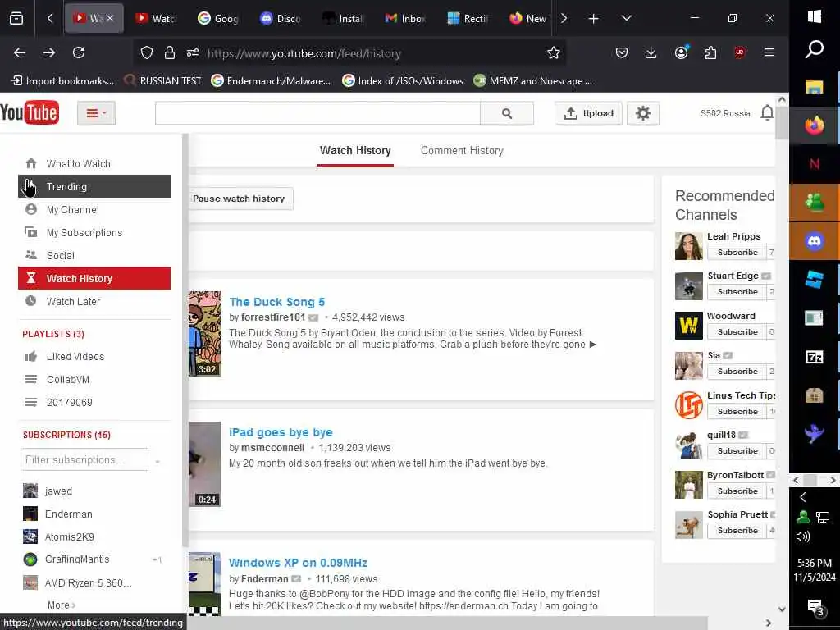Open Discord from the taskbar
The height and width of the screenshot is (630, 840).
coord(815,241)
